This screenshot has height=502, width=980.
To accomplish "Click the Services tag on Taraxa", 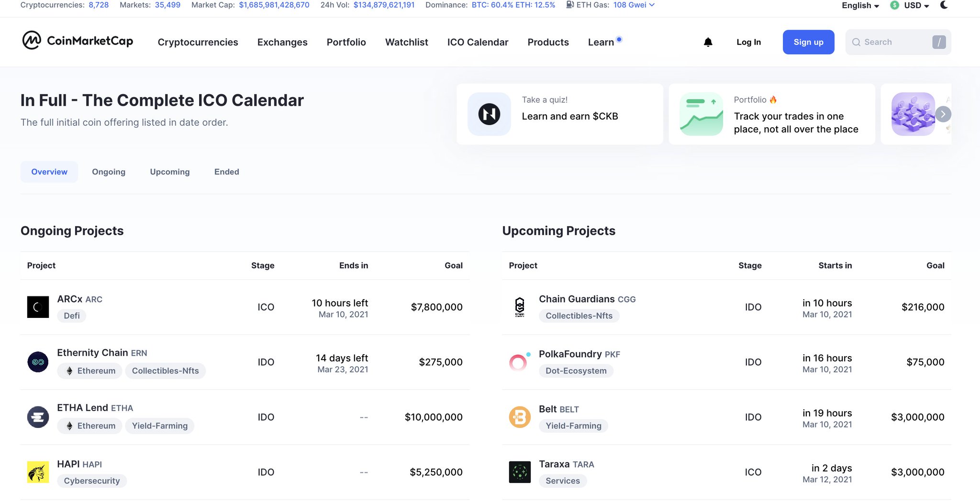I will point(563,480).
